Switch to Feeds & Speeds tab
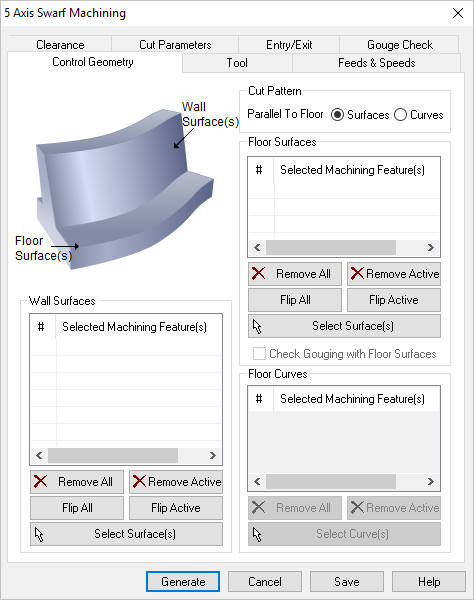 pos(376,63)
